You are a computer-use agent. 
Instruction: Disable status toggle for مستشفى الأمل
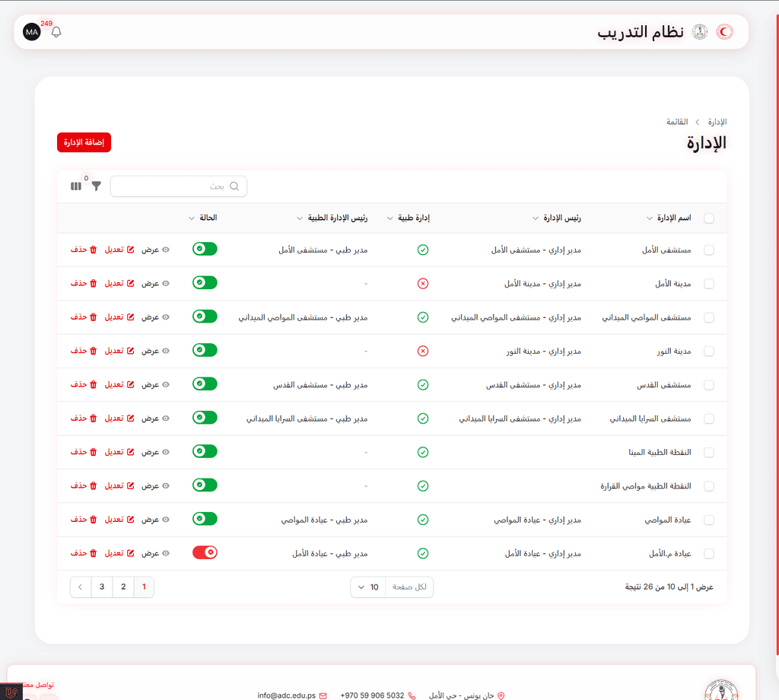pyautogui.click(x=205, y=249)
